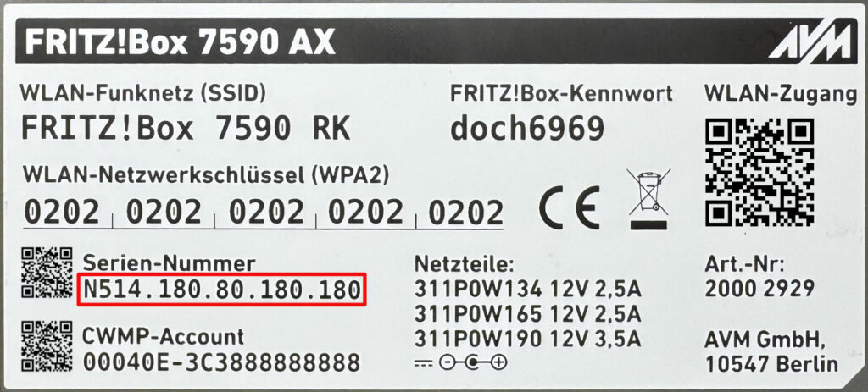Click the DC polarity symbol under Netzteile
The image size is (868, 392).
coord(460,362)
